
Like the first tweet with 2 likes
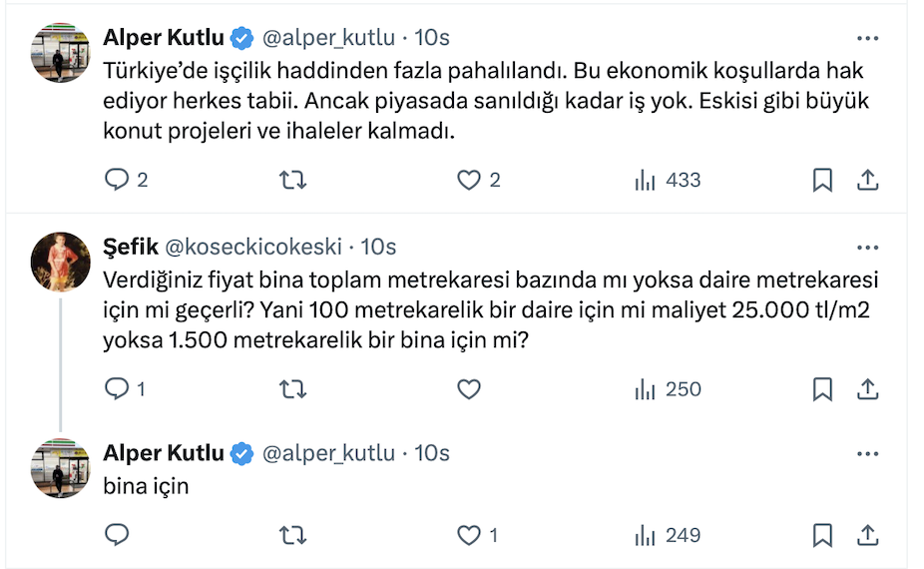click(x=469, y=180)
